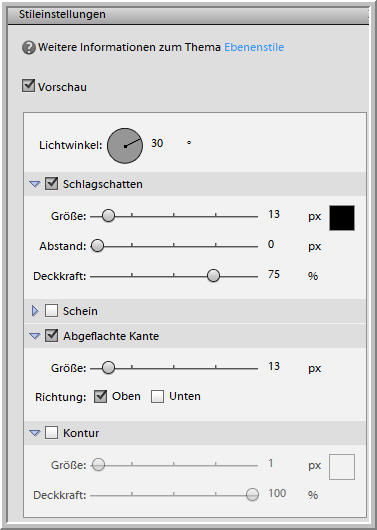
Task: Click the help question mark icon
Action: (29, 48)
